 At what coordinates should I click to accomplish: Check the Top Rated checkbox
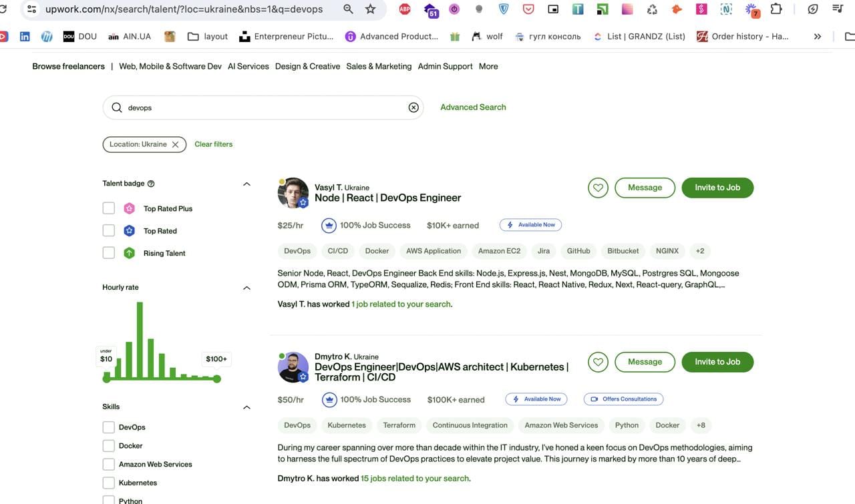coord(109,230)
